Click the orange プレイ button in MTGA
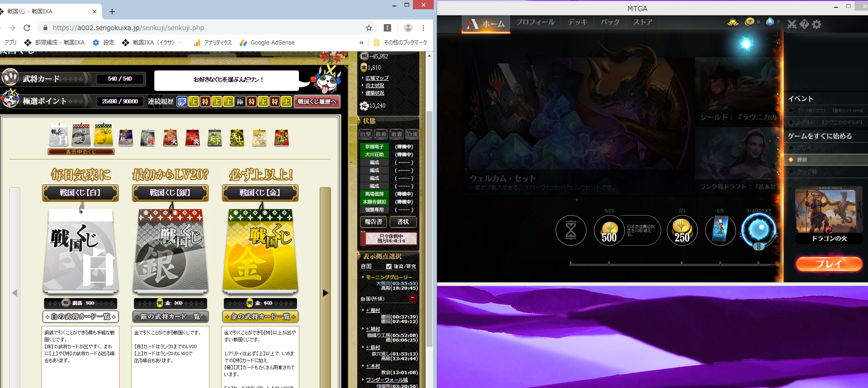Screen dimensions: 868x388 click(829, 264)
